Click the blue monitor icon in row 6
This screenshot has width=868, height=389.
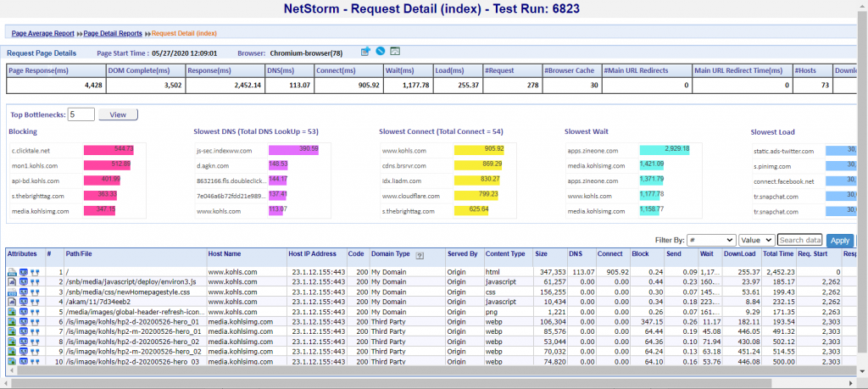pos(24,321)
